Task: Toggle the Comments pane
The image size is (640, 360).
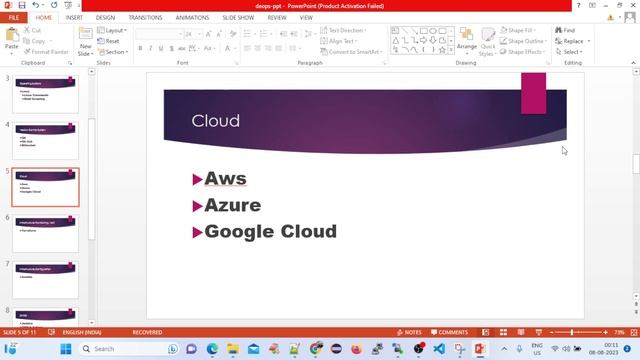Action: point(449,332)
